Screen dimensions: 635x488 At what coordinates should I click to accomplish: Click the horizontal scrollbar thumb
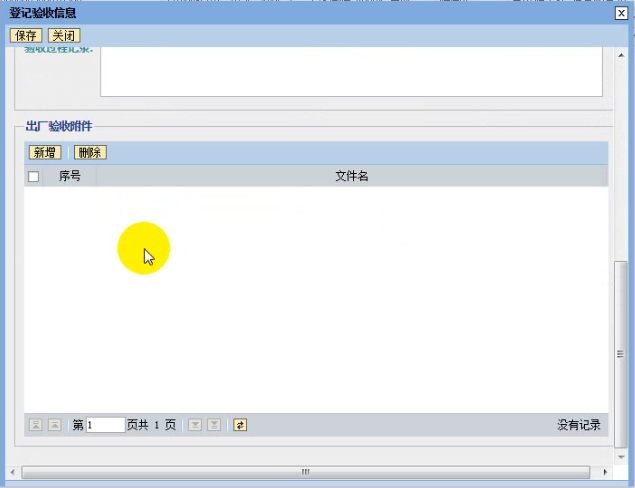[305, 471]
